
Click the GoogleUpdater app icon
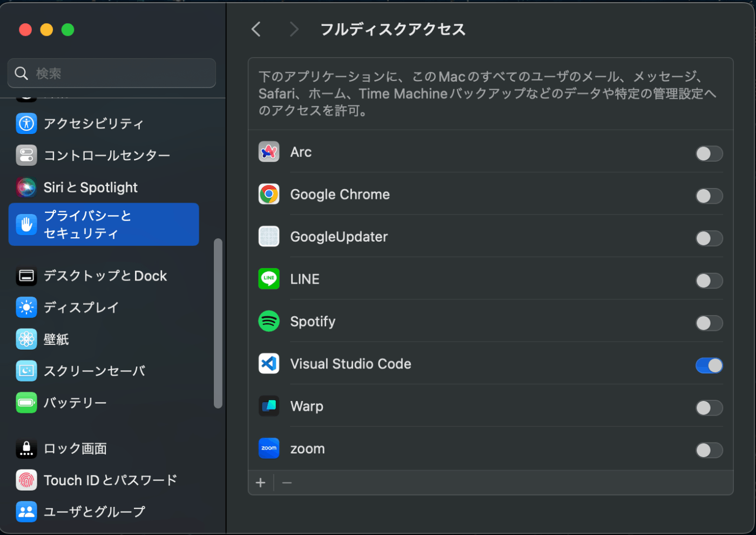tap(269, 237)
